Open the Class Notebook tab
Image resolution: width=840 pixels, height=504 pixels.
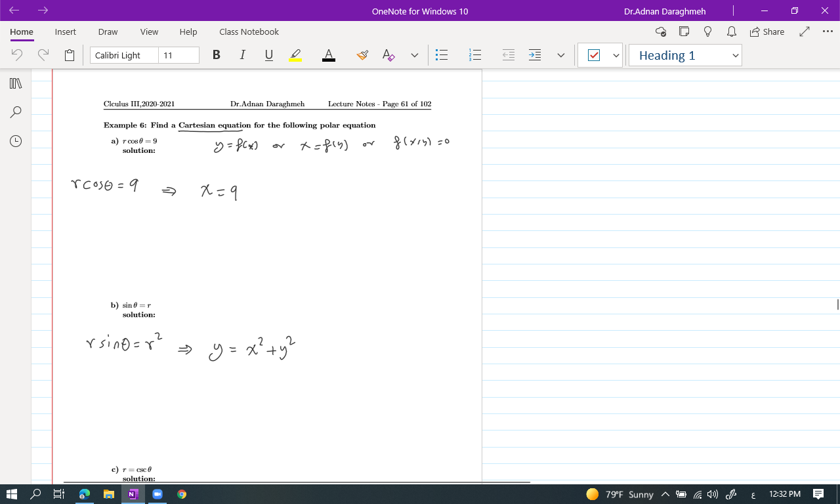[249, 31]
